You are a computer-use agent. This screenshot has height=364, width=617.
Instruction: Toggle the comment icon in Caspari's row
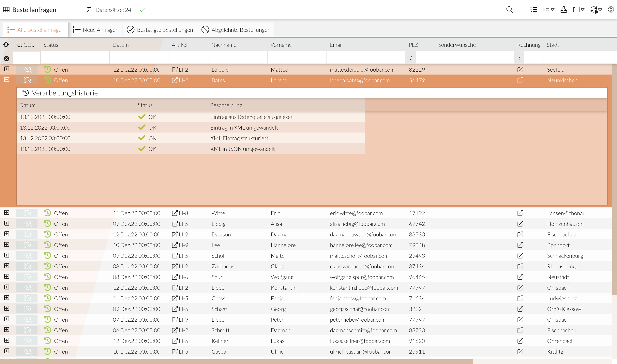coord(27,352)
